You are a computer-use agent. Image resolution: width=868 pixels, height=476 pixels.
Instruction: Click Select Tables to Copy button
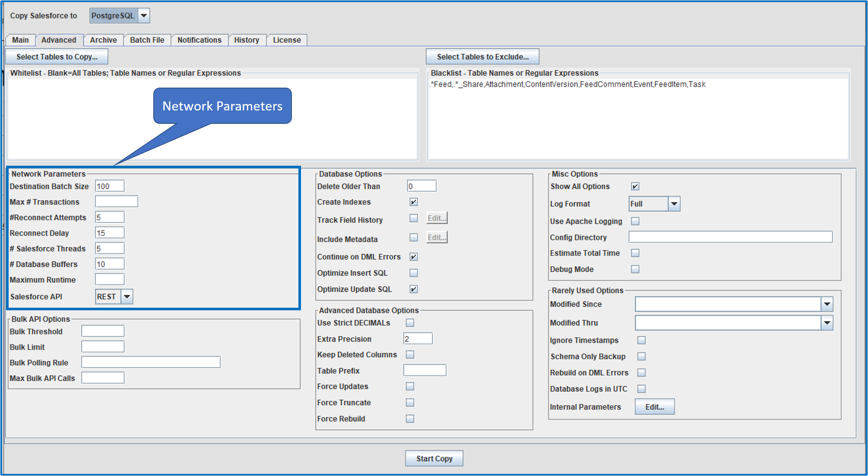(57, 57)
